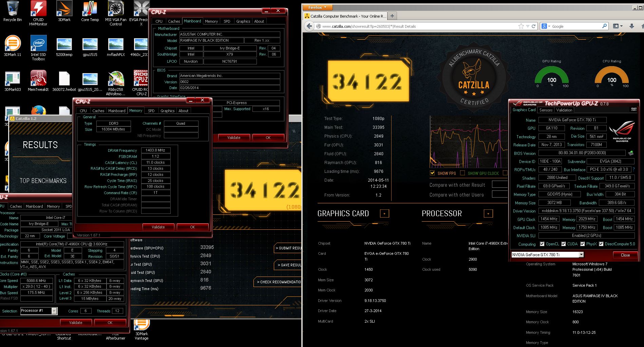This screenshot has width=644, height=347.
Task: Open URL history dropdown arrow
Action: 528,26
